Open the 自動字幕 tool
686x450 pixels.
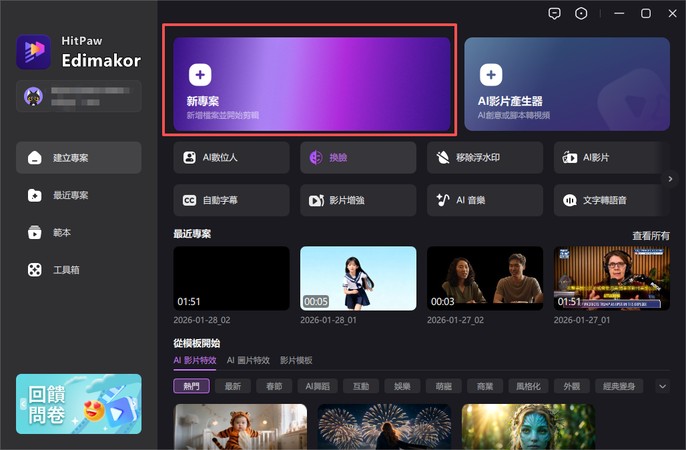(x=231, y=200)
